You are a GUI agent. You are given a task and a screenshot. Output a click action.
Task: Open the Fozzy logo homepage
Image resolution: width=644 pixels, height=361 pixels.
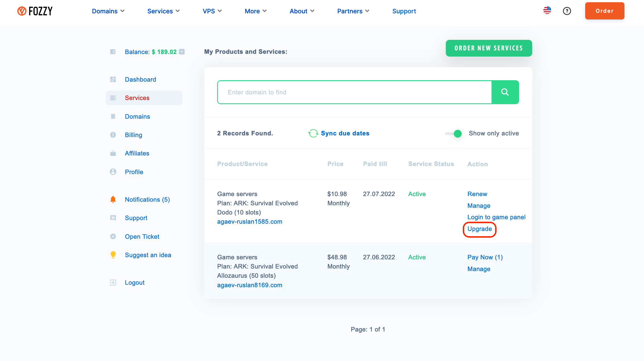35,11
